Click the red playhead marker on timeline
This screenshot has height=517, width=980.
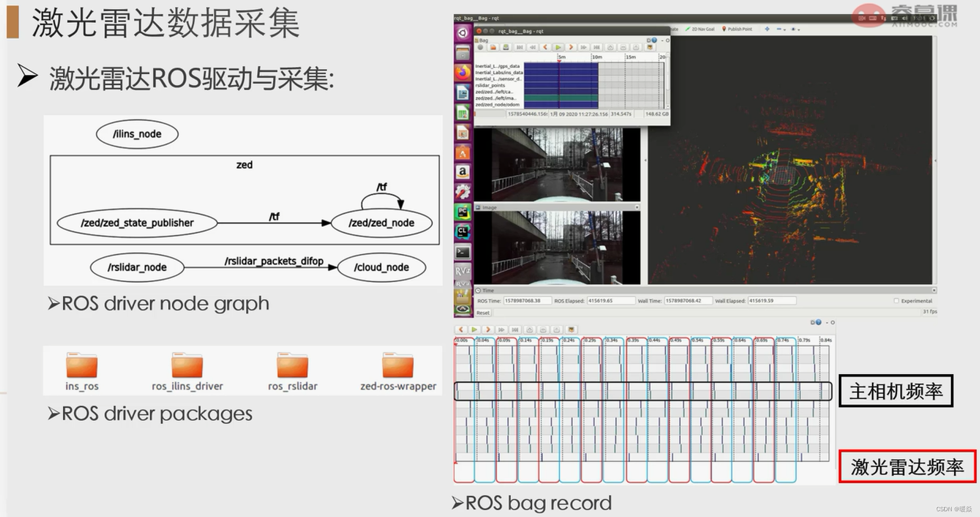[559, 62]
